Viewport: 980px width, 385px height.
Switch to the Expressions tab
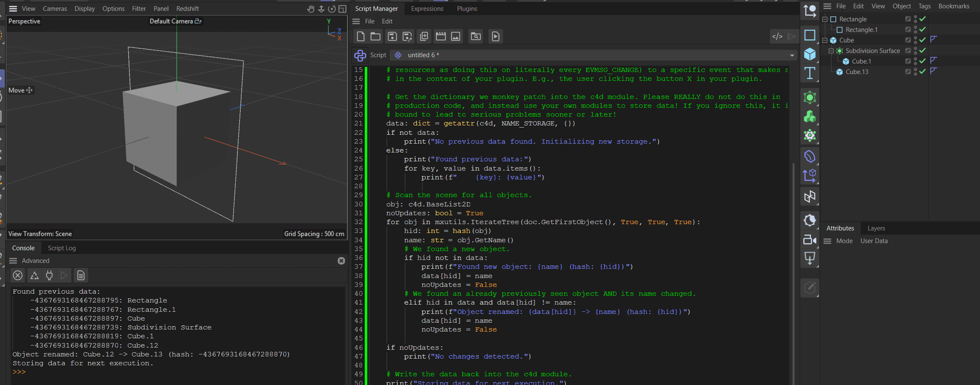pyautogui.click(x=427, y=9)
